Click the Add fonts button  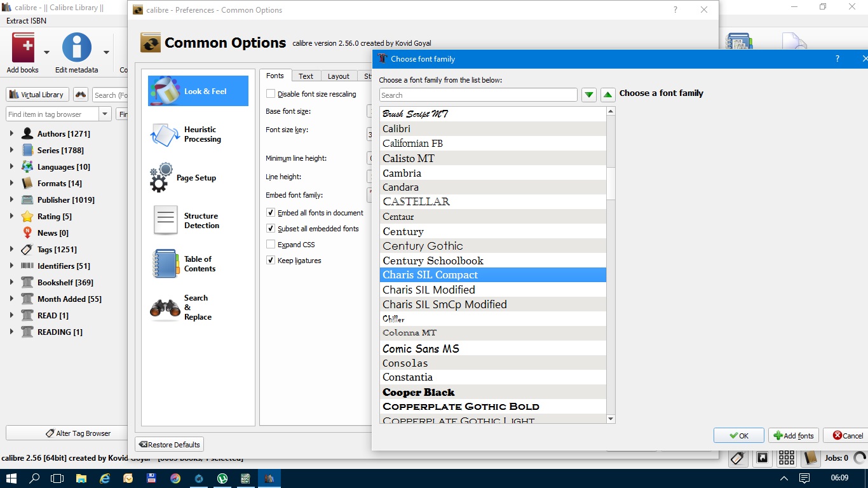pos(793,435)
